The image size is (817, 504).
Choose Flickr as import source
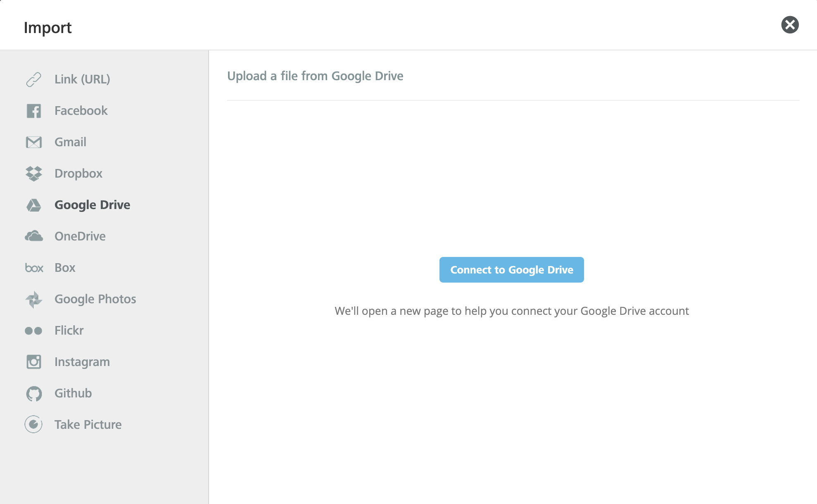pyautogui.click(x=69, y=330)
